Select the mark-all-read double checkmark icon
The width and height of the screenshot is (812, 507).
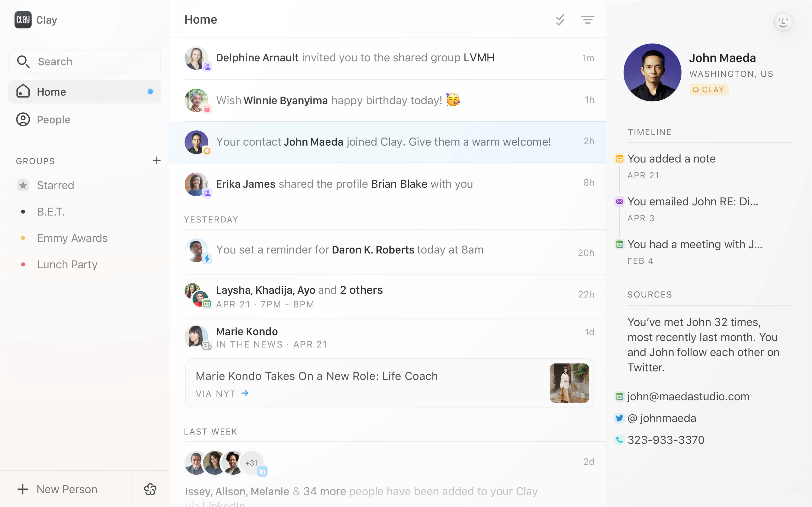pyautogui.click(x=560, y=20)
